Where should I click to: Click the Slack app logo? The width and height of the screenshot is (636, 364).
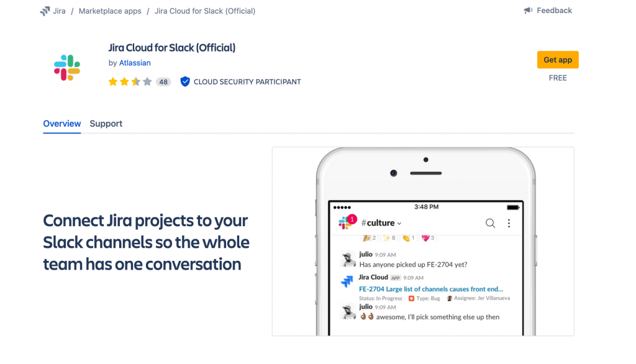point(67,67)
